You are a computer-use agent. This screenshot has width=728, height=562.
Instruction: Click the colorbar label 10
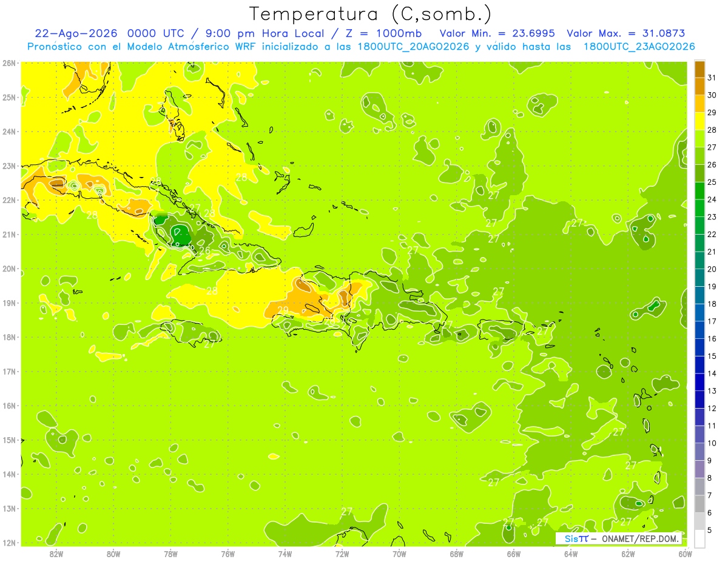(712, 443)
